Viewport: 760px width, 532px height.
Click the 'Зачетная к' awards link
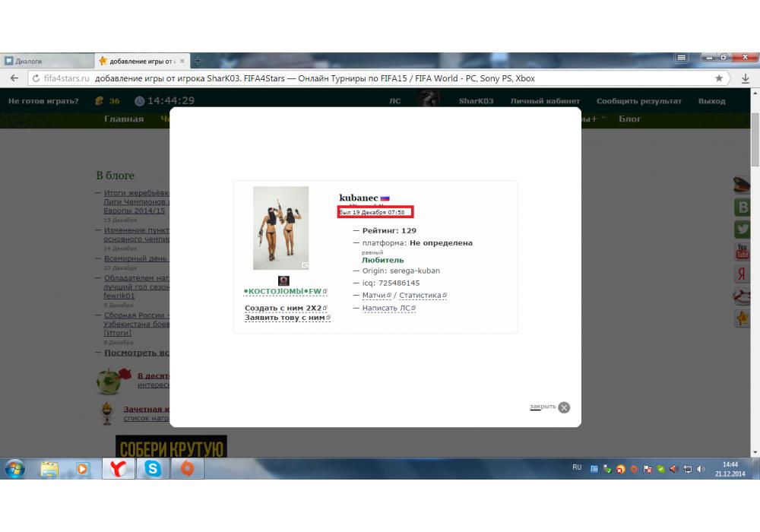(x=147, y=410)
